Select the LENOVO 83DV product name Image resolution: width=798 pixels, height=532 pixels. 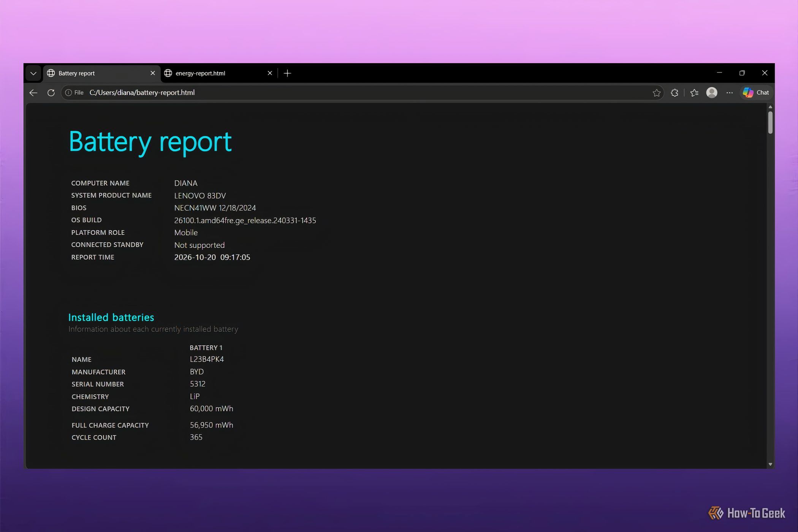point(200,196)
